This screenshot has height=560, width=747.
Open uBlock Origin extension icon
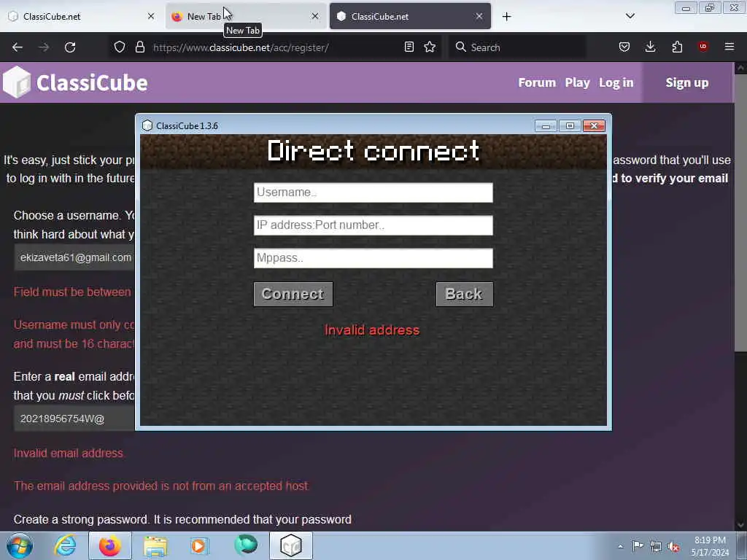(x=703, y=47)
